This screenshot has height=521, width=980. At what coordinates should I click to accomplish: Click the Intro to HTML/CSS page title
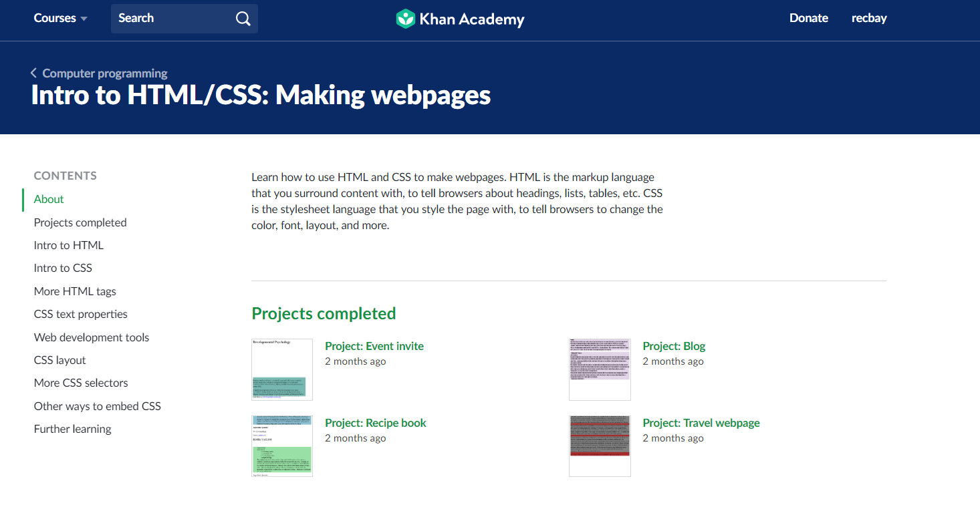[261, 96]
